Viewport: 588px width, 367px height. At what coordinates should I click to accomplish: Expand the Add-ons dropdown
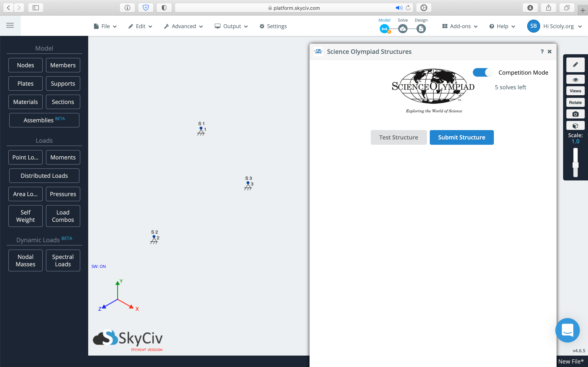pyautogui.click(x=460, y=26)
